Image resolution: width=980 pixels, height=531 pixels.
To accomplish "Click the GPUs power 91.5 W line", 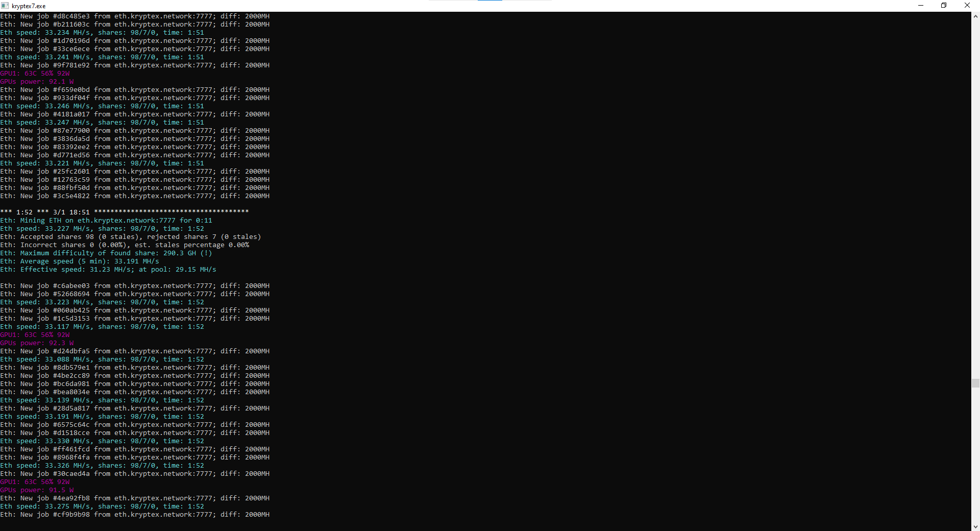I will pyautogui.click(x=37, y=490).
